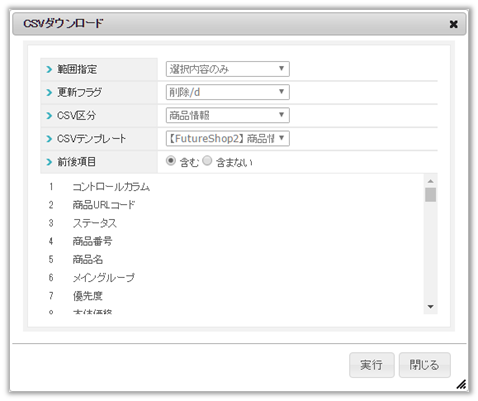Screen dimensions: 478x401
Task: Select the 商品URLコード list item
Action: 104,205
